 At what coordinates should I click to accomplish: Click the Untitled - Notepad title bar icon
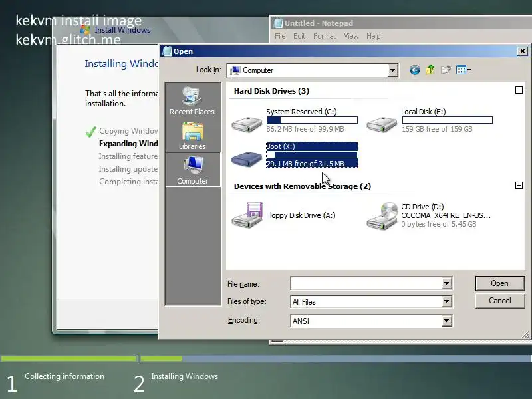(x=278, y=23)
